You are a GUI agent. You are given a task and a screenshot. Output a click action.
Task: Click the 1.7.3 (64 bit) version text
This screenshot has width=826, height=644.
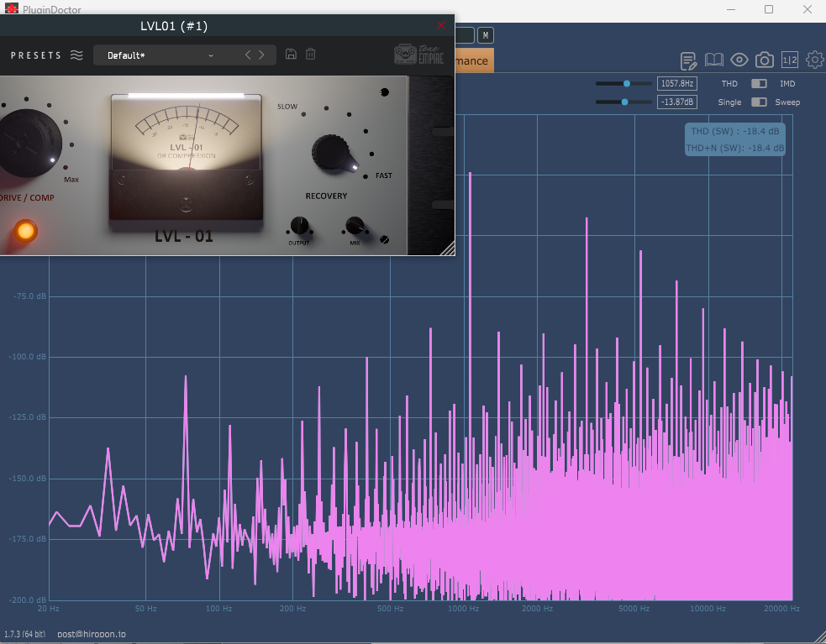pyautogui.click(x=24, y=634)
